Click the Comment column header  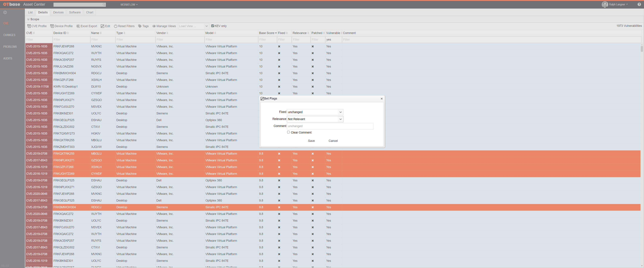pos(349,33)
